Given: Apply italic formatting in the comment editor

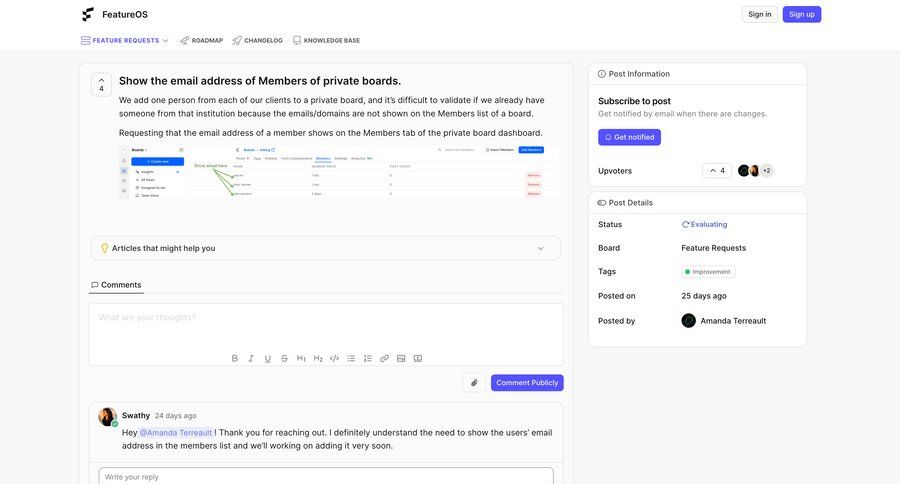Looking at the screenshot, I should coord(251,358).
